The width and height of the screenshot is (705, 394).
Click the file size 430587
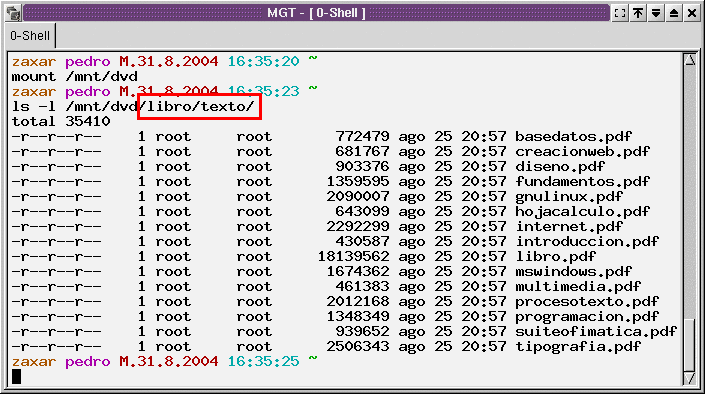(x=362, y=242)
